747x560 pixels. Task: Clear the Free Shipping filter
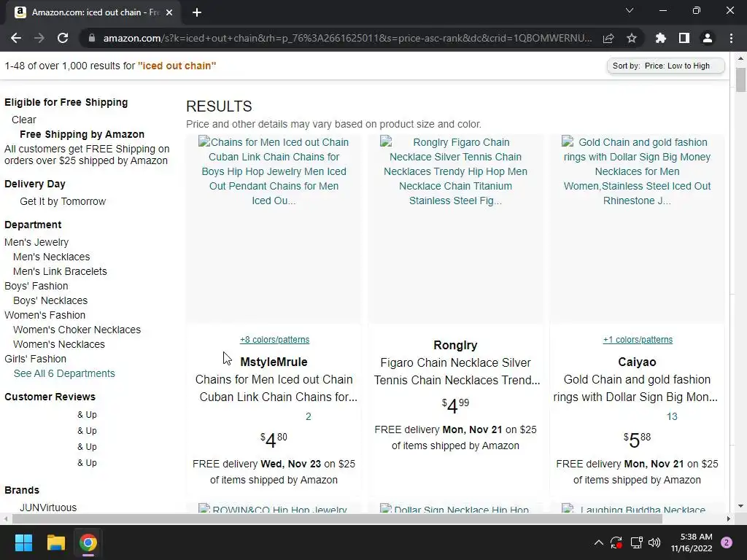point(24,120)
